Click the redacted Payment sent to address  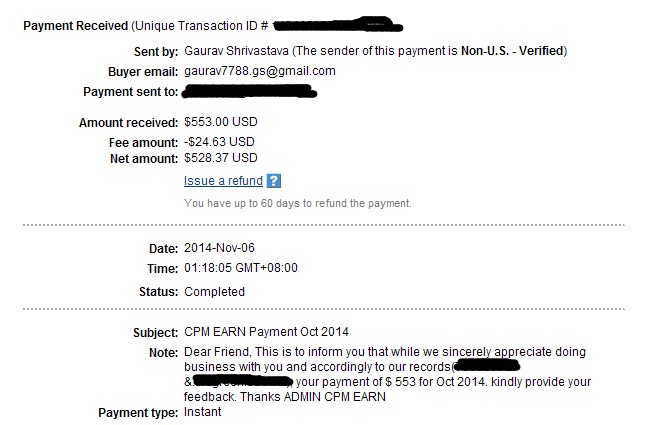249,91
